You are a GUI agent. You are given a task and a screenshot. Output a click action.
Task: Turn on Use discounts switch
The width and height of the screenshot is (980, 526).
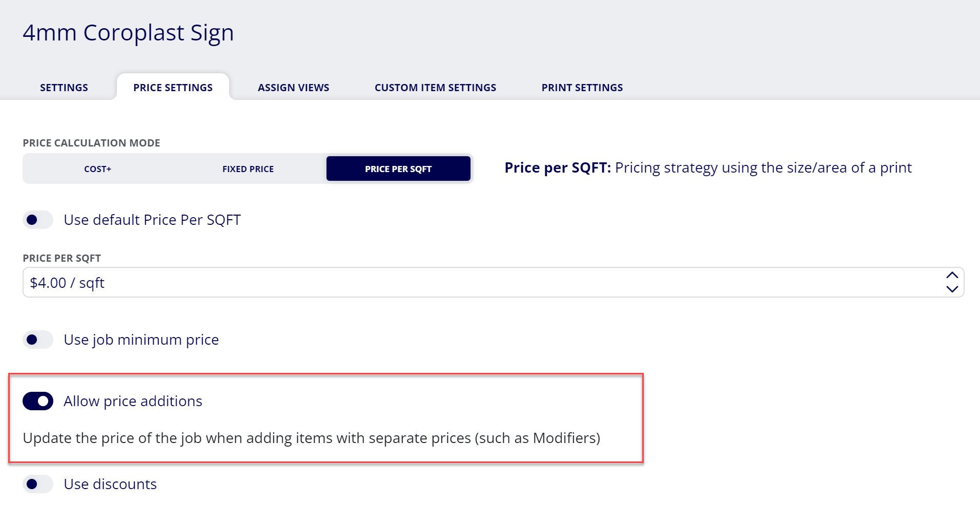coord(38,484)
